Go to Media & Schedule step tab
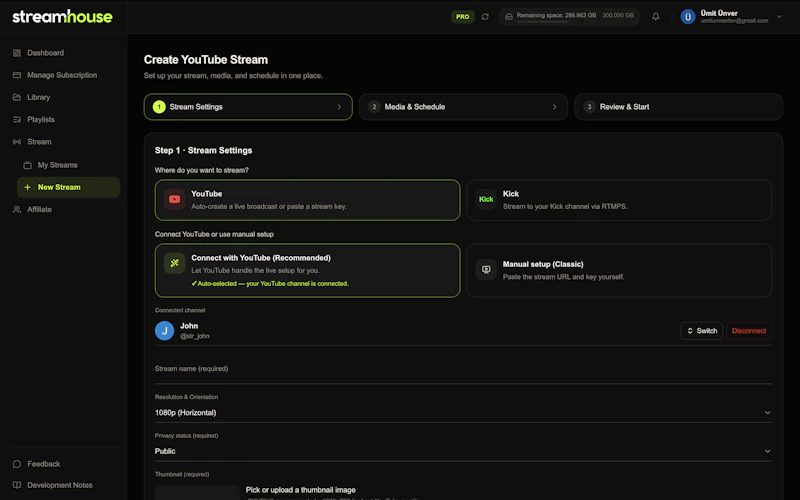 click(463, 107)
